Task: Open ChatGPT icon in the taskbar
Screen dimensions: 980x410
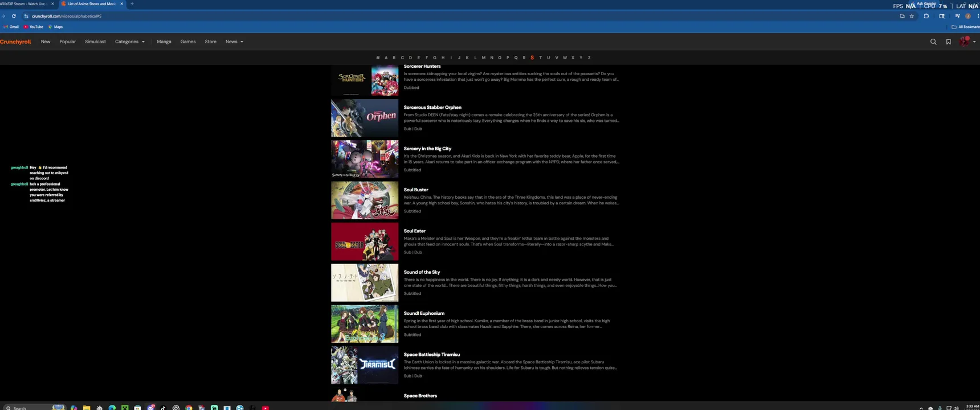Action: click(176, 408)
